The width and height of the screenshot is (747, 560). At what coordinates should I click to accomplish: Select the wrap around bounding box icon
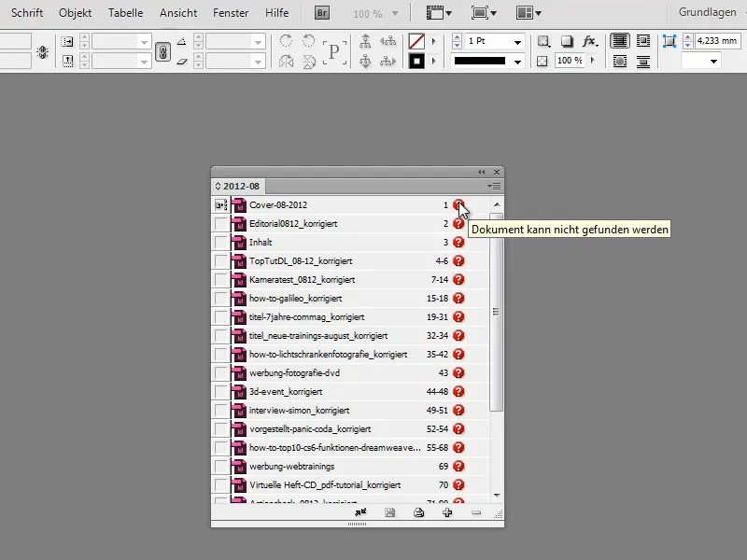pyautogui.click(x=641, y=41)
